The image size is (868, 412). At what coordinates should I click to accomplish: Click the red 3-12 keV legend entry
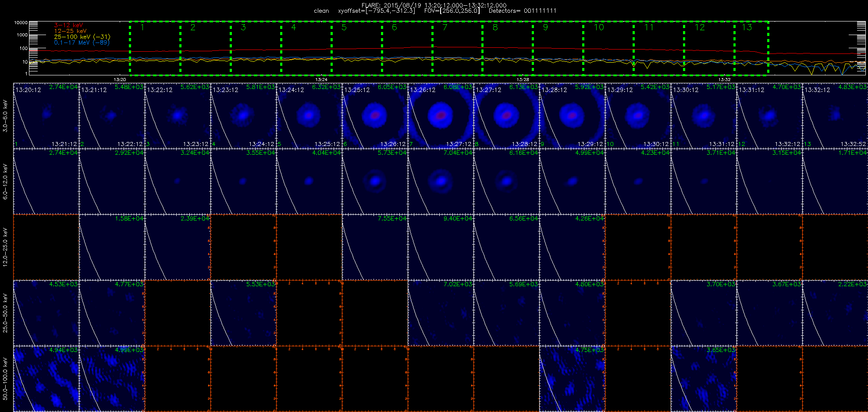click(x=68, y=25)
